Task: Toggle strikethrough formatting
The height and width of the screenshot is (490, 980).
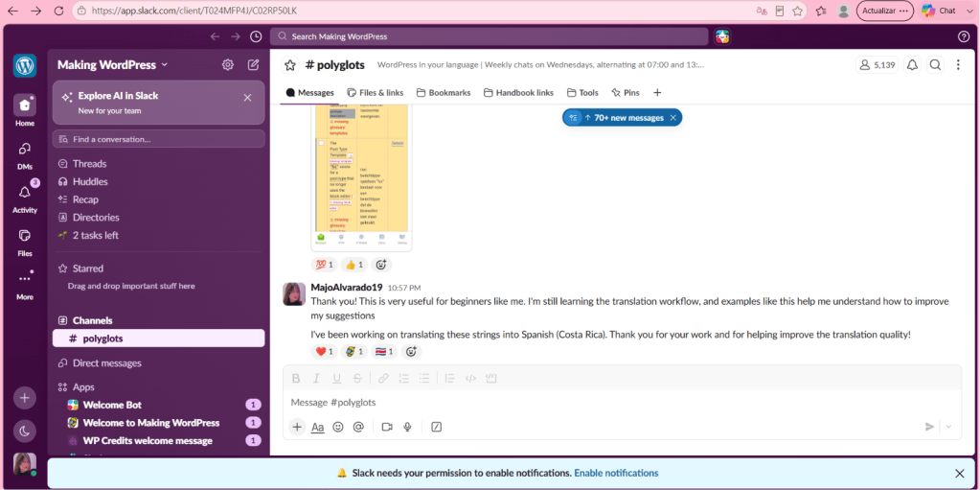Action: (357, 378)
